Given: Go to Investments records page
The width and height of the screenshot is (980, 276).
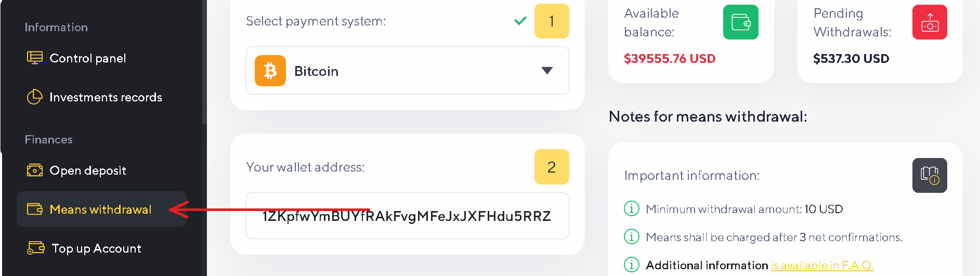Looking at the screenshot, I should [x=106, y=97].
